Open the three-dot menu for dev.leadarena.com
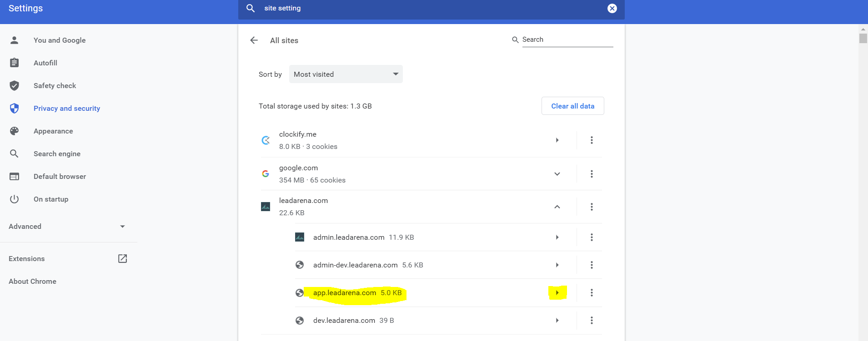Screen dimensions: 868x341 point(592,321)
